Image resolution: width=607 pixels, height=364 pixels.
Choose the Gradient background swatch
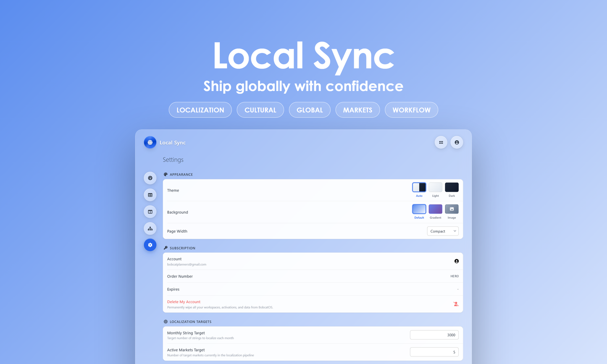coord(435,209)
